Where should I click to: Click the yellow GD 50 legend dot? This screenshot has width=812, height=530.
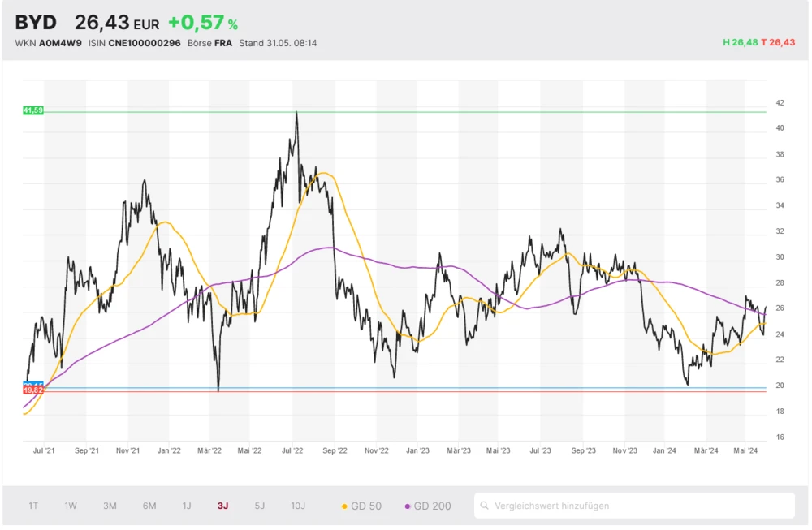344,506
